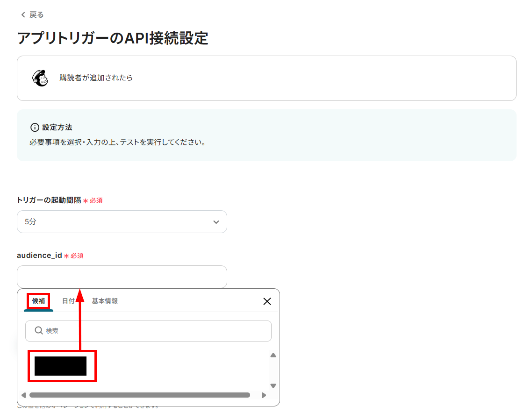Click the アプリトリガーのAPI接続設定 page title

(113, 38)
